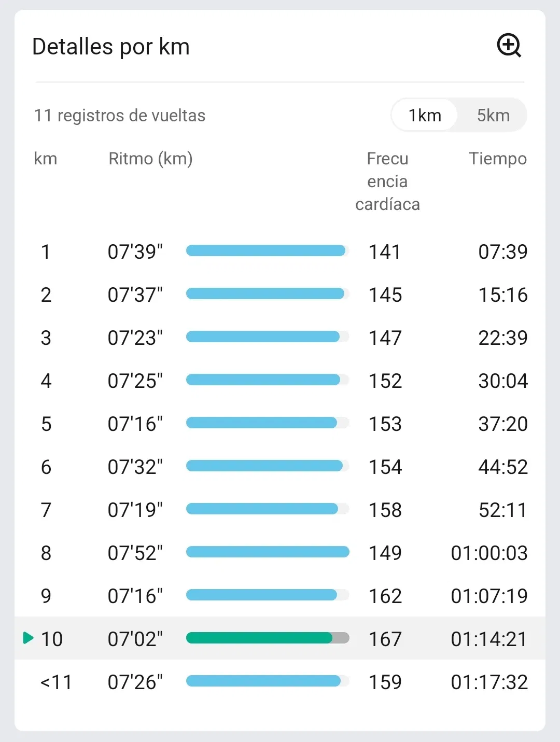Tap the 44:52 time on km 6
560x742 pixels.
tap(502, 467)
